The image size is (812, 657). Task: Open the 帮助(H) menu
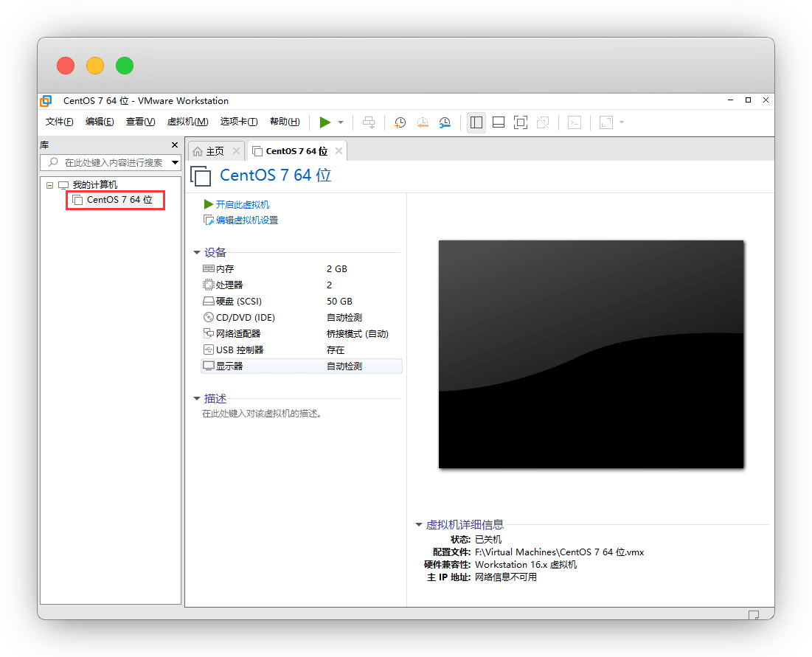285,122
